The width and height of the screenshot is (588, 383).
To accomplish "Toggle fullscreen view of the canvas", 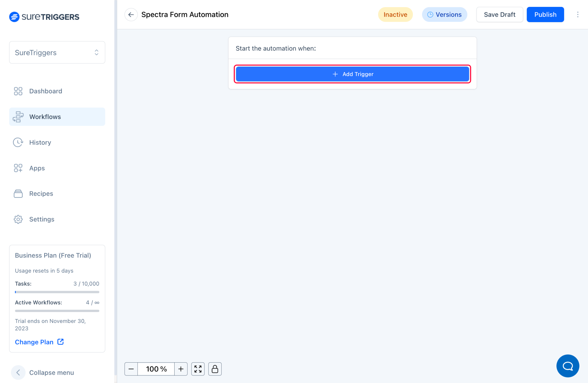I will click(x=198, y=369).
